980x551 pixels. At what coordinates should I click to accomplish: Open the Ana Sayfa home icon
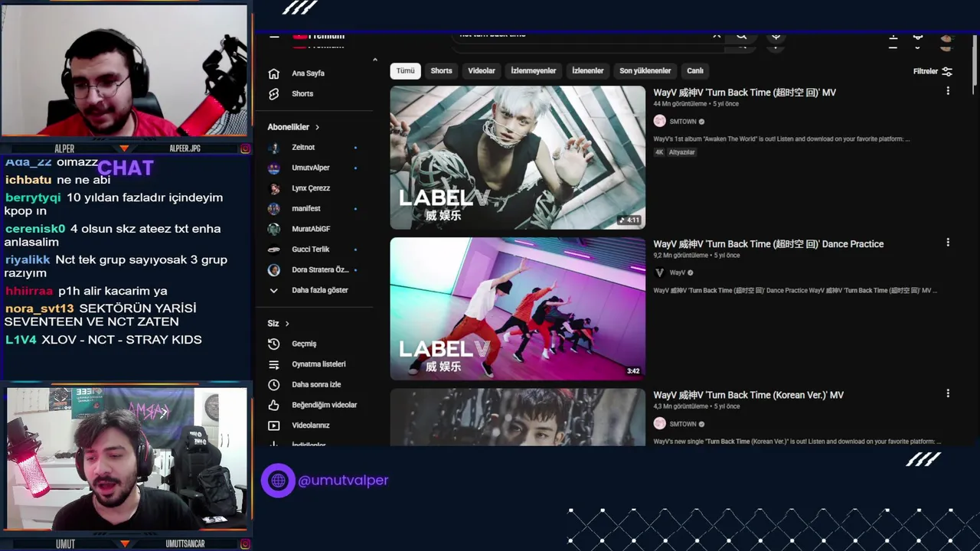[x=274, y=73]
